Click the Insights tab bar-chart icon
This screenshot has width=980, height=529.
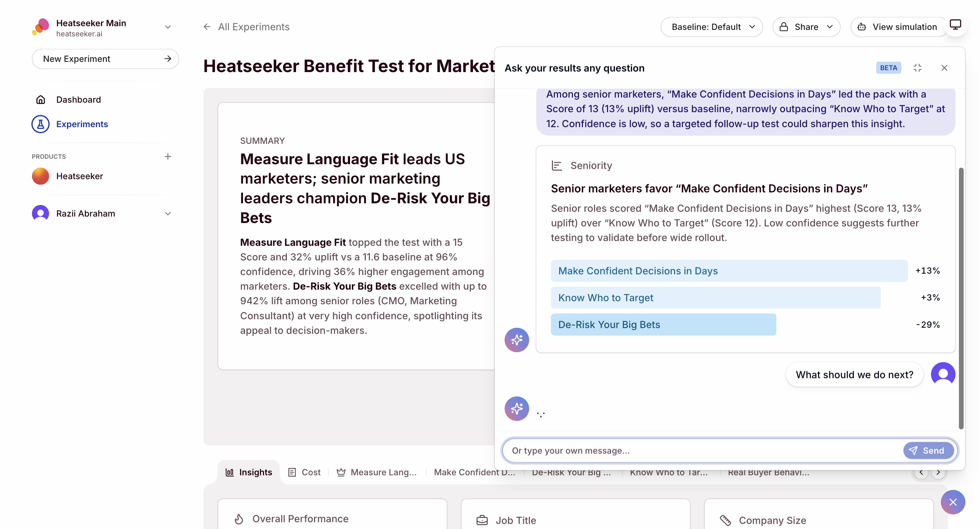(229, 472)
